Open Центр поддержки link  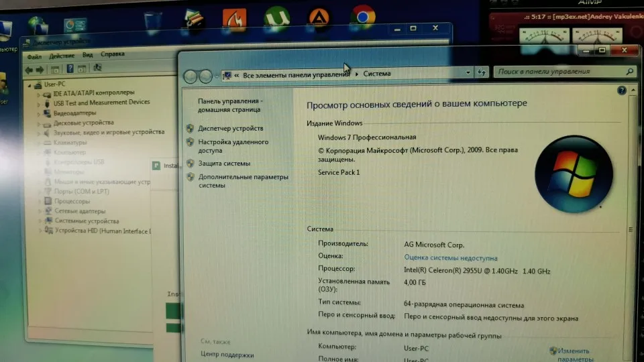pyautogui.click(x=227, y=355)
